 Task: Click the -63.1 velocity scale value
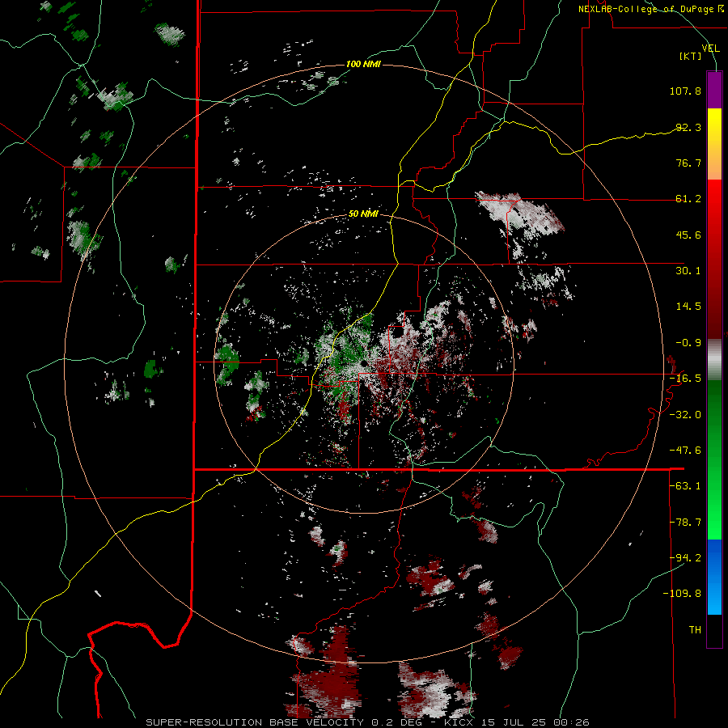click(685, 485)
